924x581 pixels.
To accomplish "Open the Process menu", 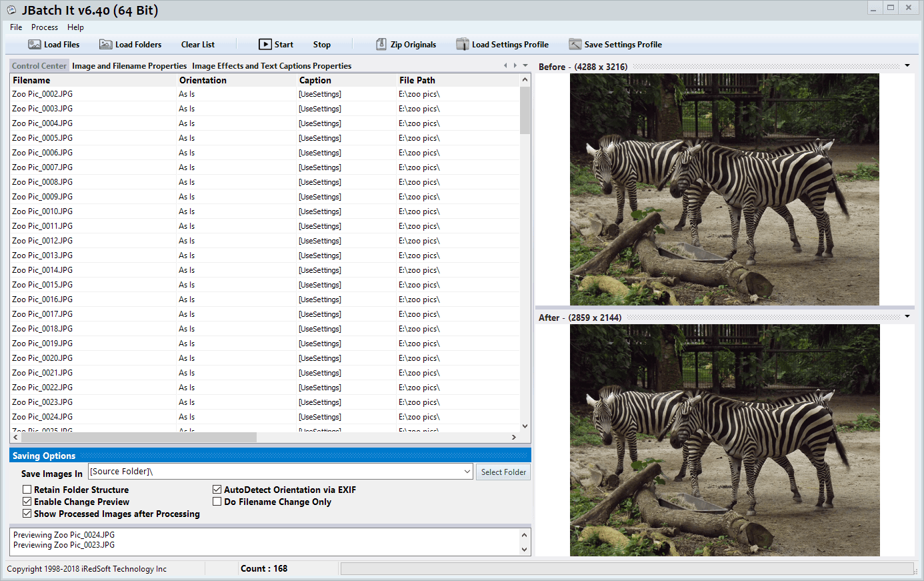I will (x=45, y=27).
